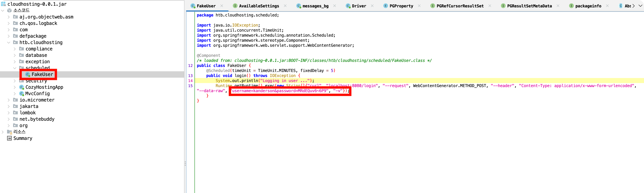The height and width of the screenshot is (193, 644).
Task: Close the Driver editor tab
Action: [x=372, y=6]
